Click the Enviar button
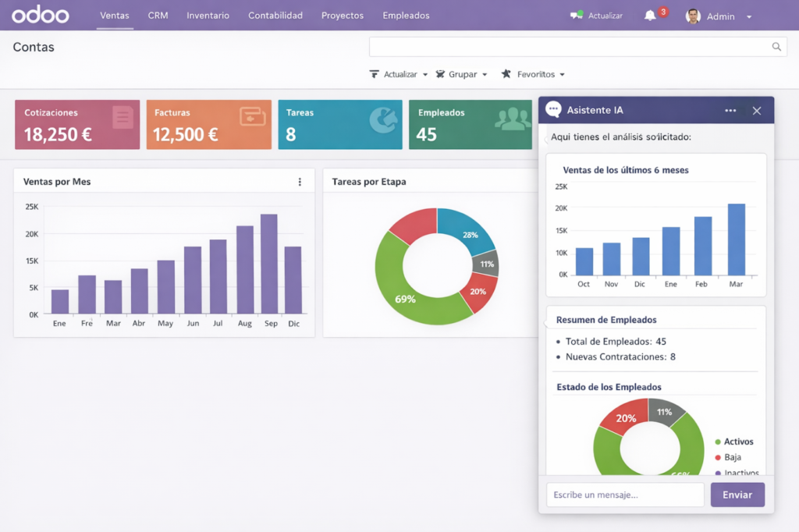The height and width of the screenshot is (532, 799). coord(737,495)
